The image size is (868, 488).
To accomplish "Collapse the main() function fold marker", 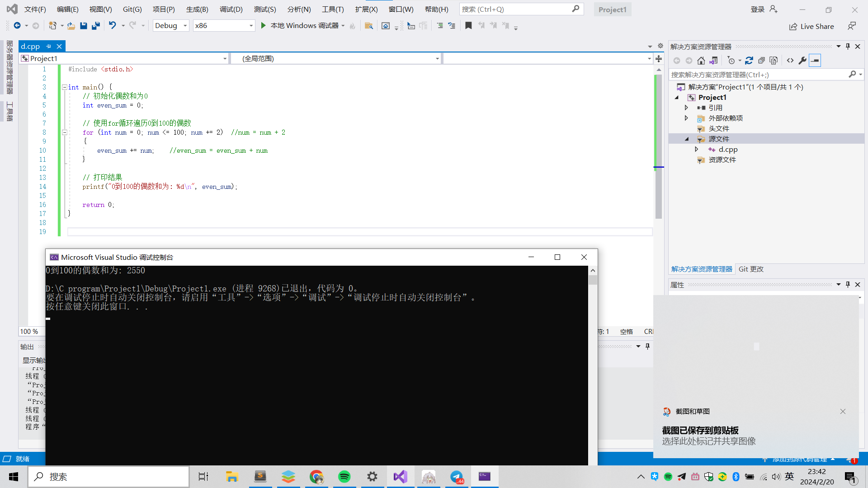I will (x=65, y=87).
